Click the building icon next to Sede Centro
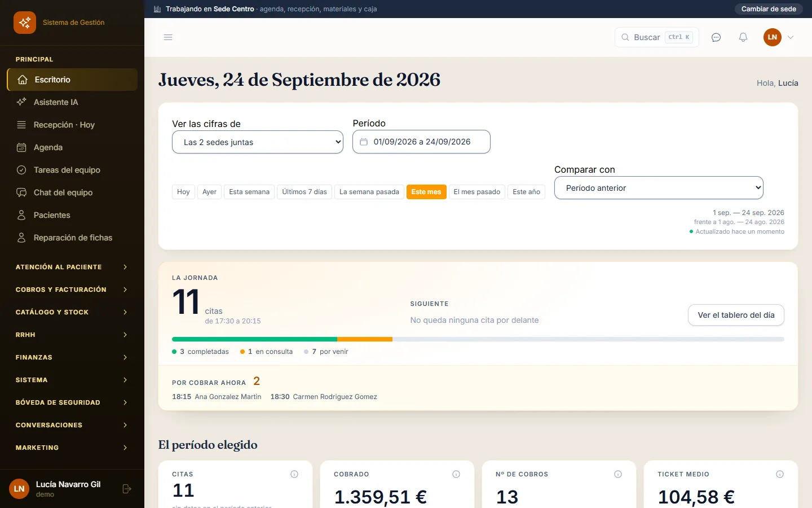This screenshot has height=508, width=812. [x=157, y=9]
